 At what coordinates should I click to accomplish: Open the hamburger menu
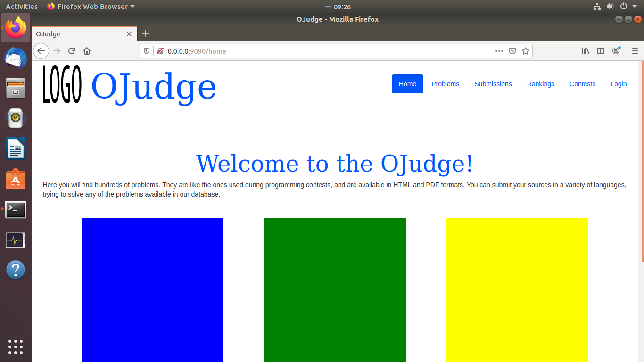[635, 51]
